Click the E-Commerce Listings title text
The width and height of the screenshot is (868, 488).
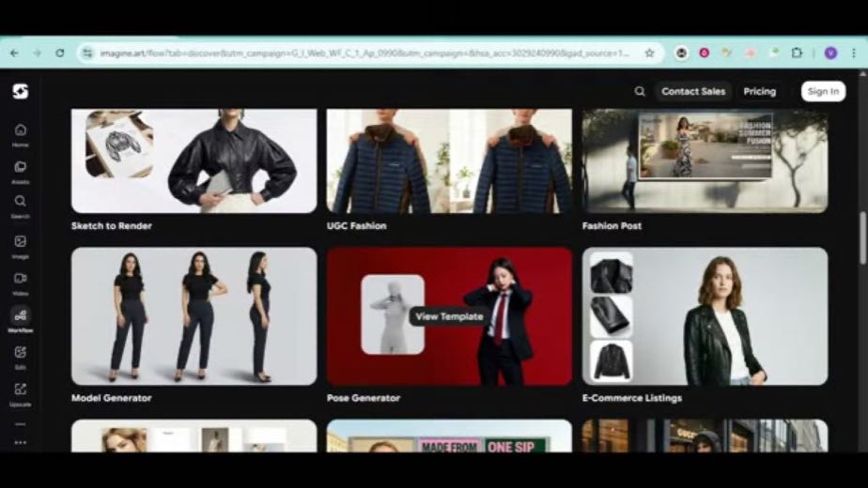click(631, 398)
